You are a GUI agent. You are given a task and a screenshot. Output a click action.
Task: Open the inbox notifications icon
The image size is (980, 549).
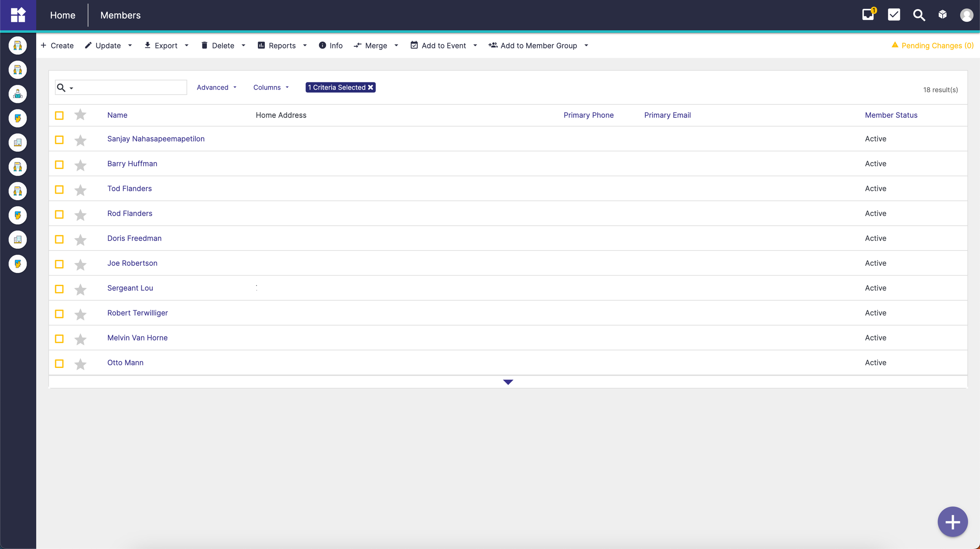(x=868, y=15)
